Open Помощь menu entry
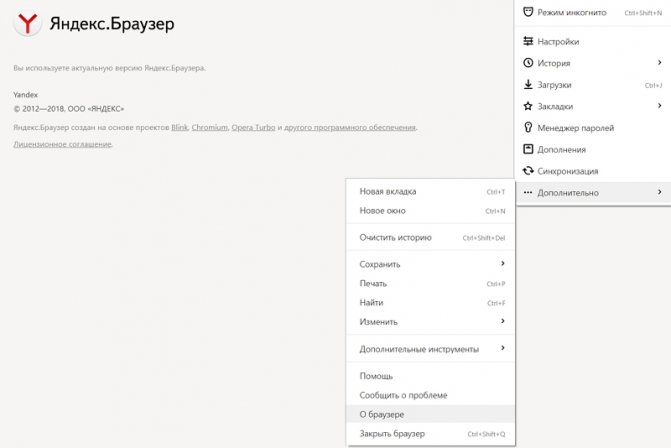The width and height of the screenshot is (671, 448). click(431, 376)
